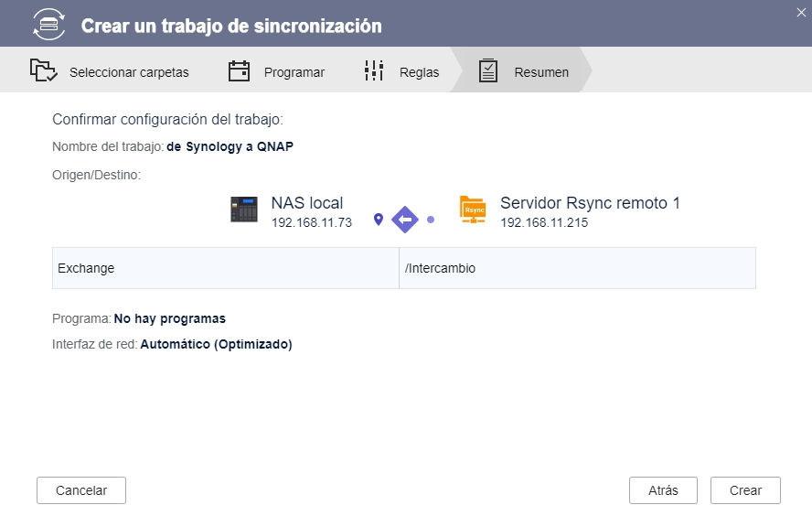This screenshot has height=516, width=812.
Task: Select the Resumen step label
Action: [541, 72]
